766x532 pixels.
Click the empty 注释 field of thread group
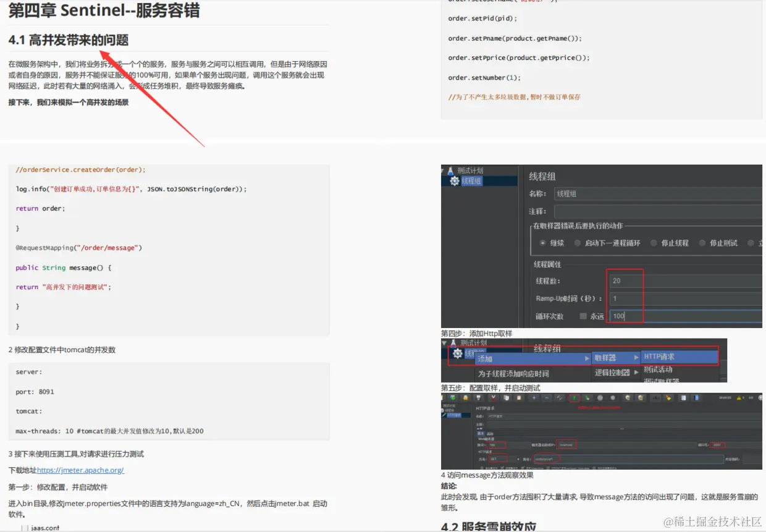pos(658,211)
